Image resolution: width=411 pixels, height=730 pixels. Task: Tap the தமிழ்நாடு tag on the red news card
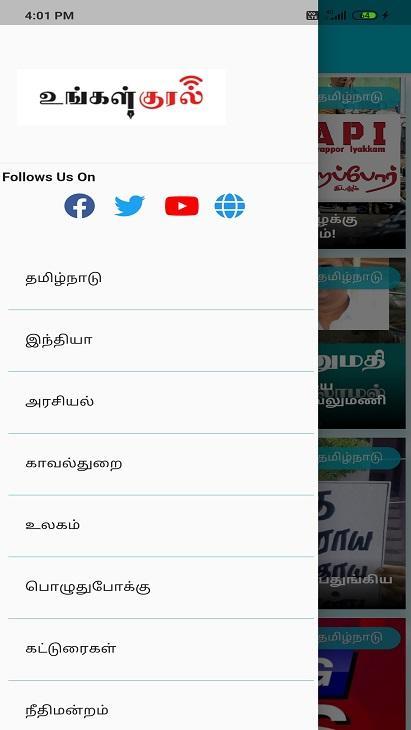tap(359, 637)
